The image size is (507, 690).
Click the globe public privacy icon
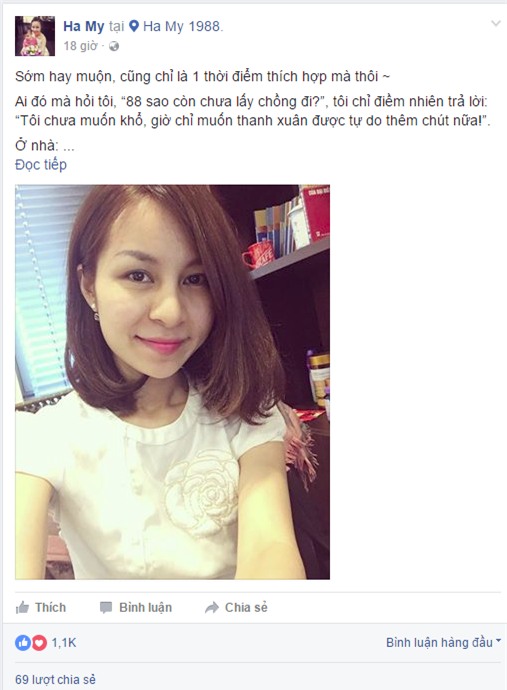[x=114, y=46]
